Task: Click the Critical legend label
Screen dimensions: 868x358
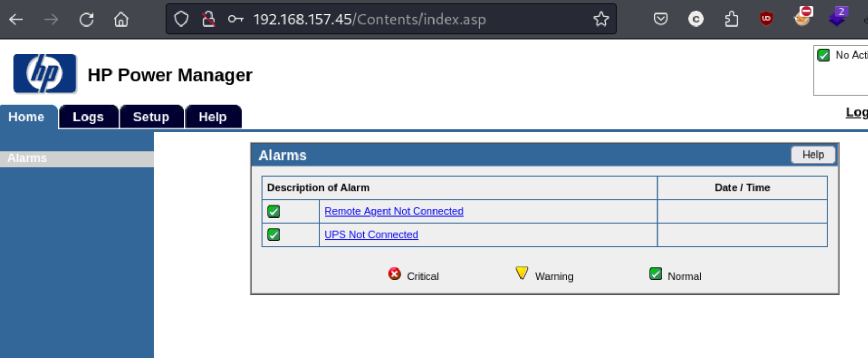Action: pyautogui.click(x=423, y=276)
